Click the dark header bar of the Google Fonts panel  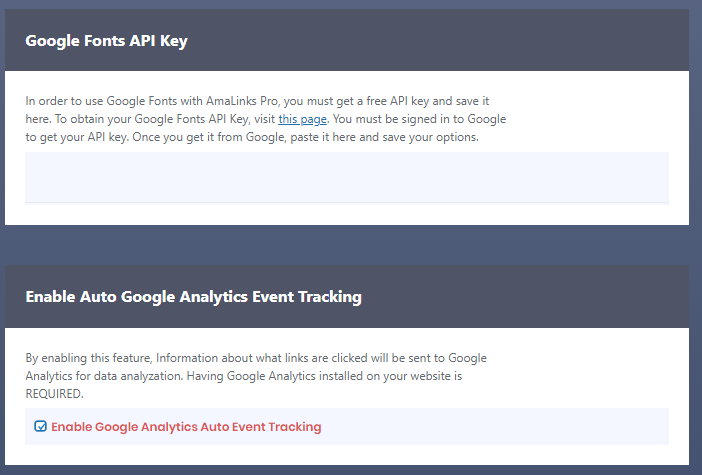(450, 41)
